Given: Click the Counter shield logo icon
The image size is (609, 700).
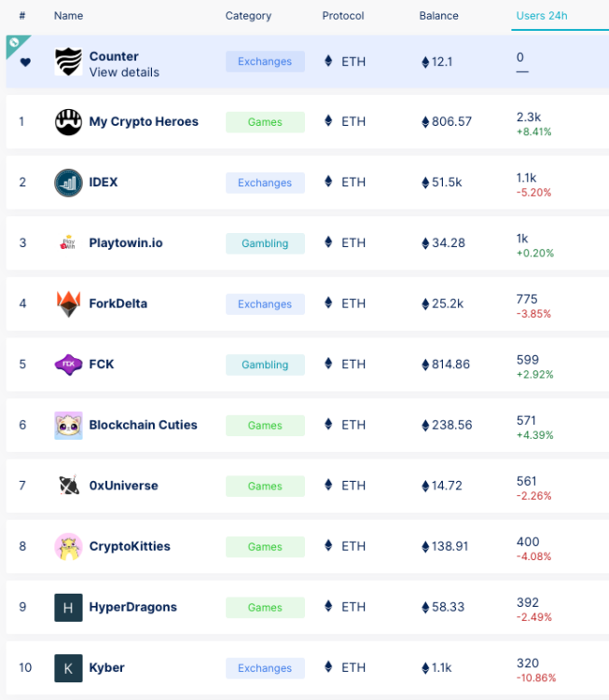Looking at the screenshot, I should click(68, 62).
